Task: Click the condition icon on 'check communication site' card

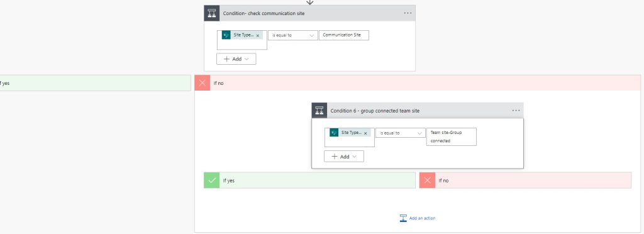Action: click(212, 13)
